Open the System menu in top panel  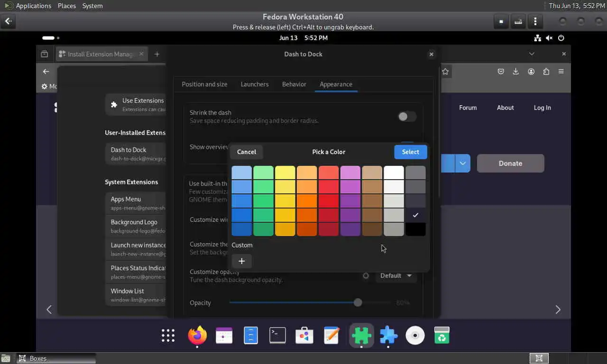pos(92,6)
